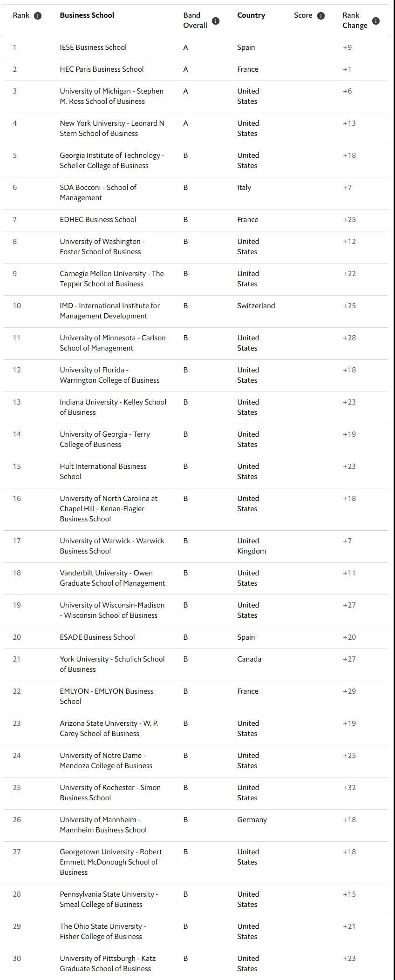Screen dimensions: 395x980
Task: Open ESADE Business School entry
Action: [x=97, y=637]
